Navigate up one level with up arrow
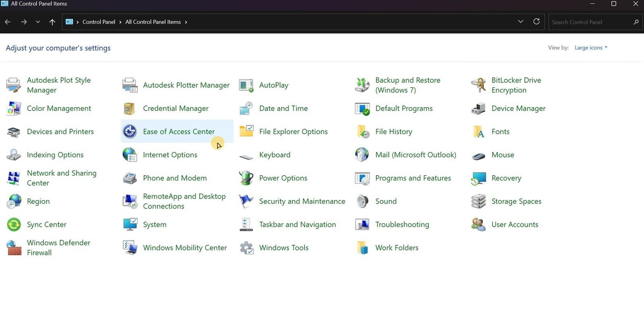This screenshot has width=644, height=310. 52,22
